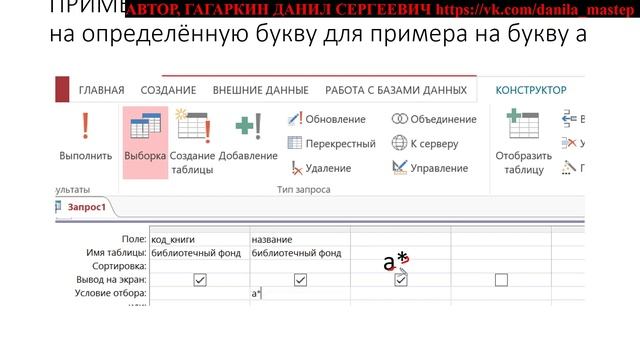Viewport: 640px width, 360px height.
Task: Pick the Добавление query icon
Action: (248, 126)
